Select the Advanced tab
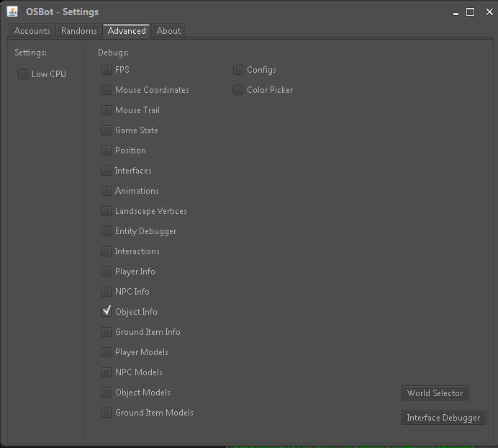This screenshot has height=448, width=498. click(127, 30)
